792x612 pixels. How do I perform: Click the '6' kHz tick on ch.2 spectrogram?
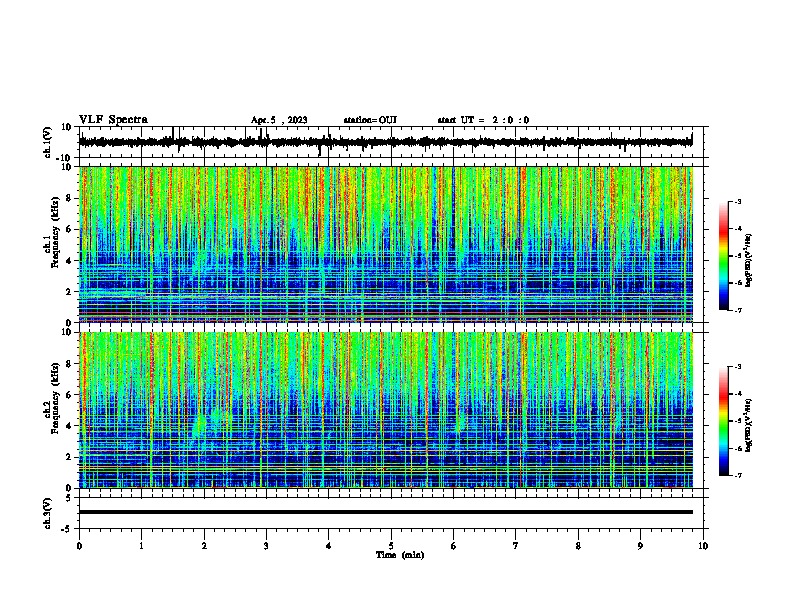click(69, 395)
